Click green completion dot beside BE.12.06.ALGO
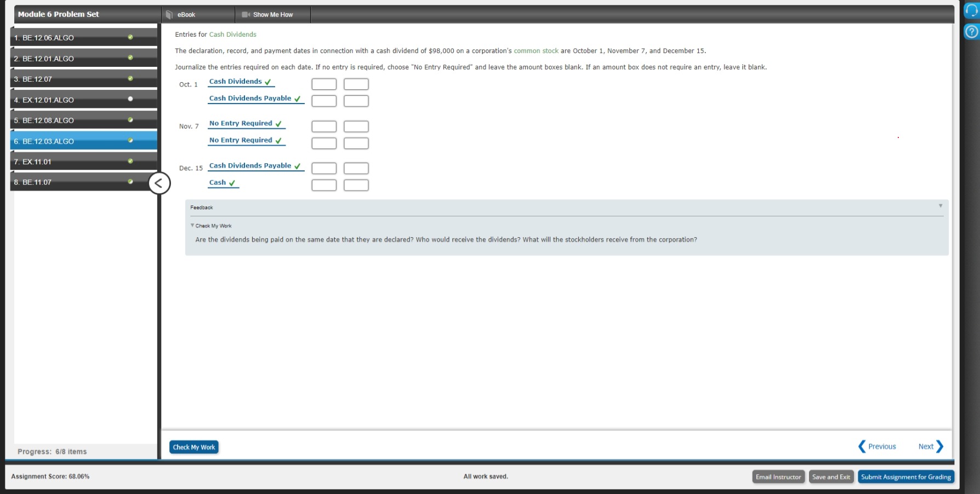 (130, 37)
